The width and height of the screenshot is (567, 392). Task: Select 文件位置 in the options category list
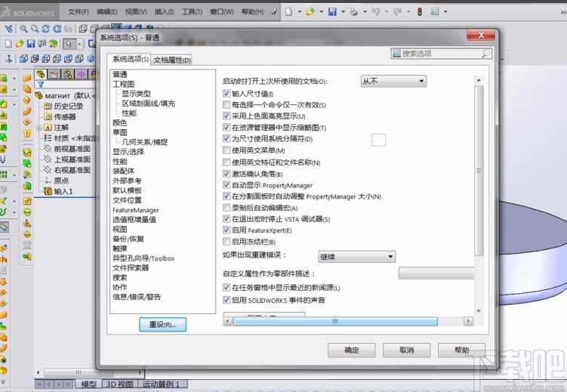(x=127, y=200)
